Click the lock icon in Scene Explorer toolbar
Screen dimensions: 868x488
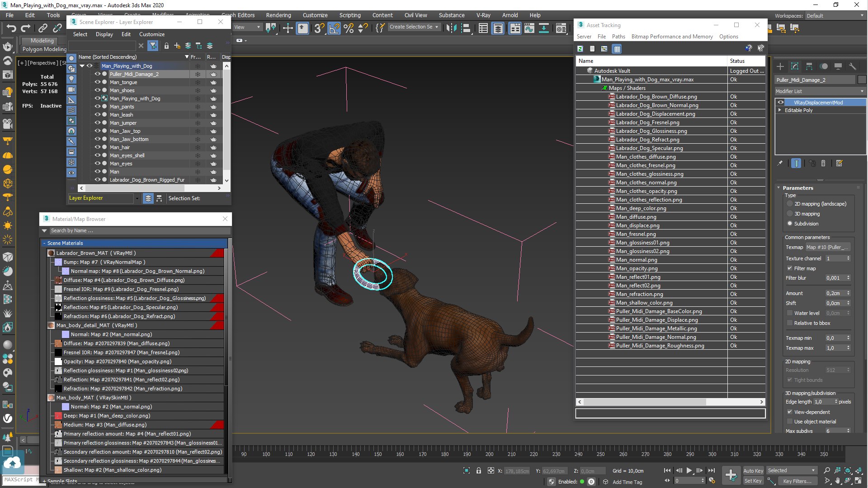166,46
